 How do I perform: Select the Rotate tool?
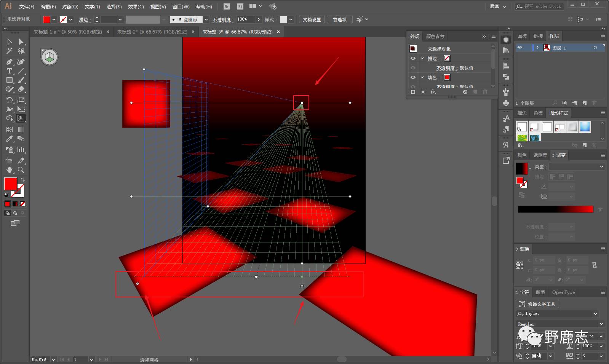pyautogui.click(x=10, y=100)
